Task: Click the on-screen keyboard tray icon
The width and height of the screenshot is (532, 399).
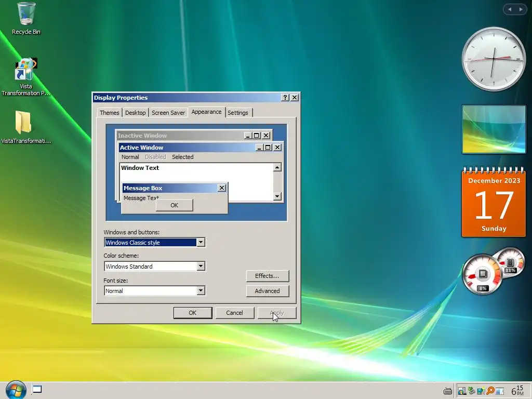Action: click(x=448, y=391)
